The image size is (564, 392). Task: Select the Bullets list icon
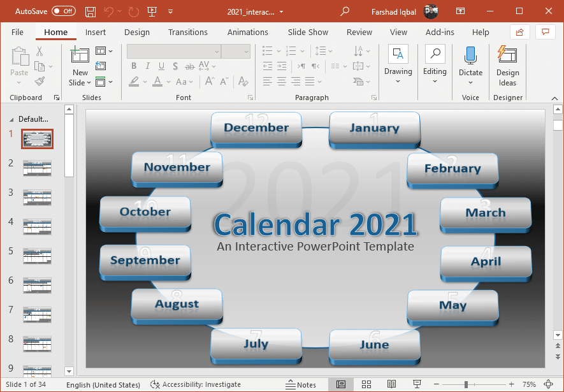pos(267,51)
